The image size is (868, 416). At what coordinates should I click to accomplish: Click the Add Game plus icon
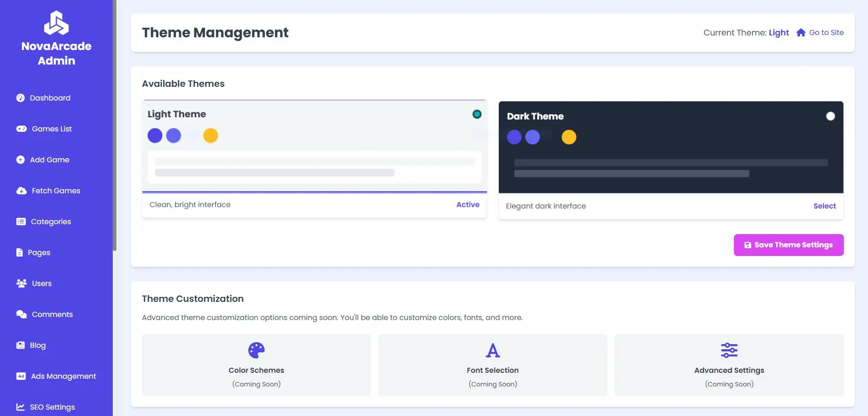click(x=20, y=160)
